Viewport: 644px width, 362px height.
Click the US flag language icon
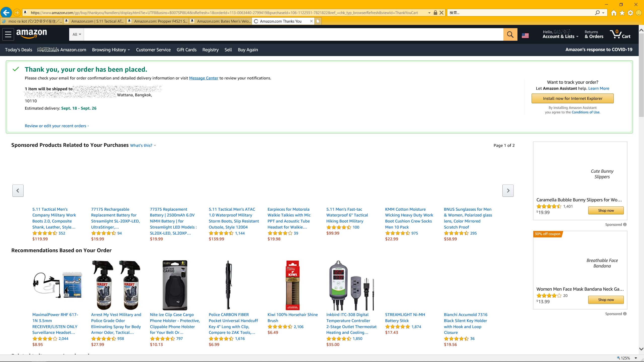[x=525, y=36]
